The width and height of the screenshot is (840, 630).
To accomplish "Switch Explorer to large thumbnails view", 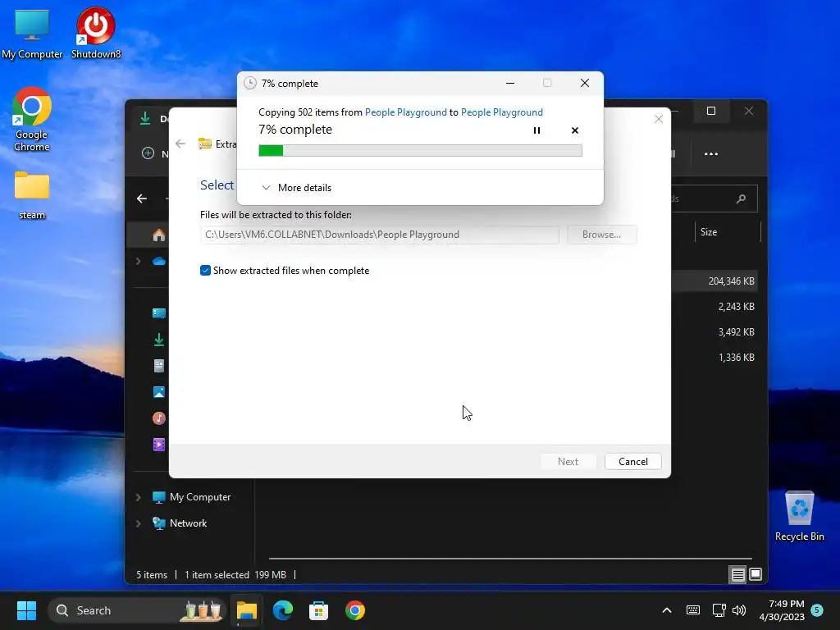I will click(x=756, y=575).
